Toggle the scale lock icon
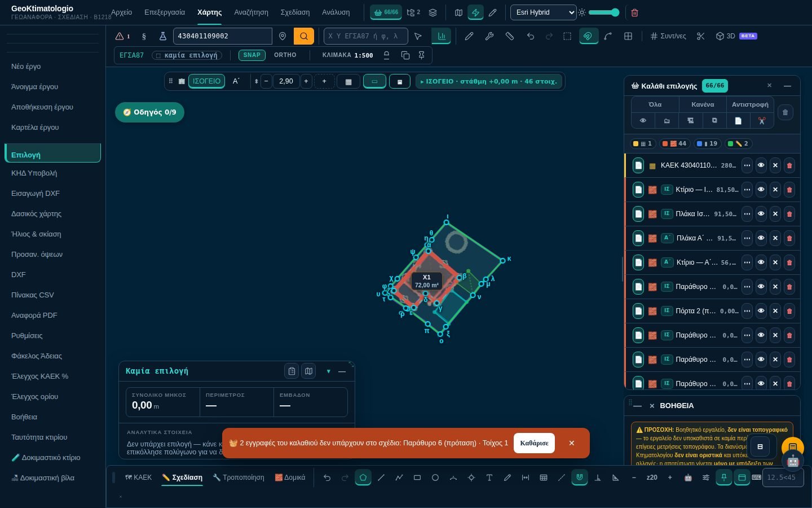 pos(387,55)
